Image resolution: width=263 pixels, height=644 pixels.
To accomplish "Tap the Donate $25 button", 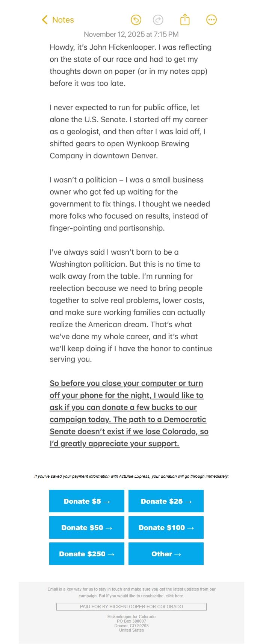I will 166,501.
